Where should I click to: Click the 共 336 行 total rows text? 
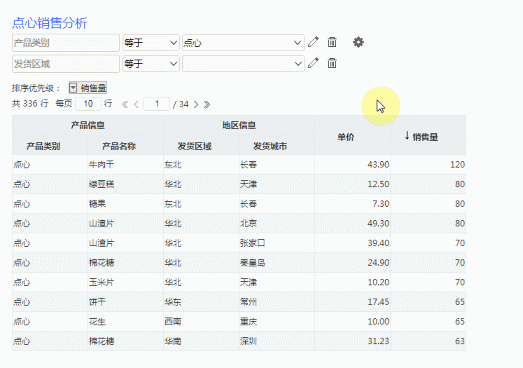click(x=30, y=104)
